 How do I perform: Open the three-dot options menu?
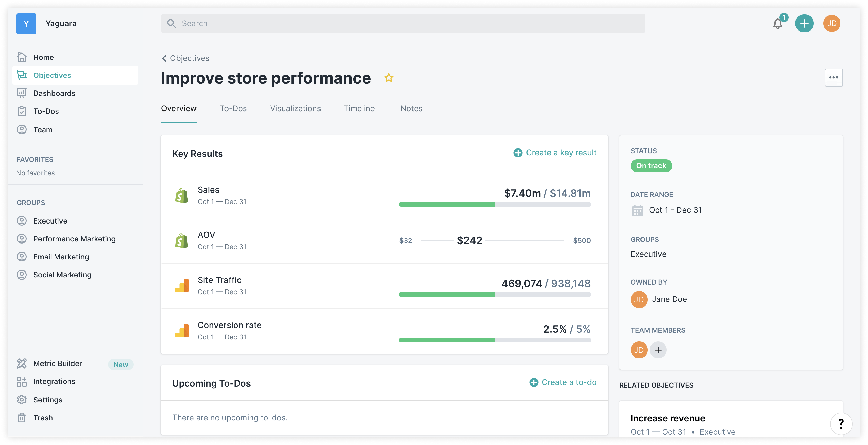pos(833,78)
